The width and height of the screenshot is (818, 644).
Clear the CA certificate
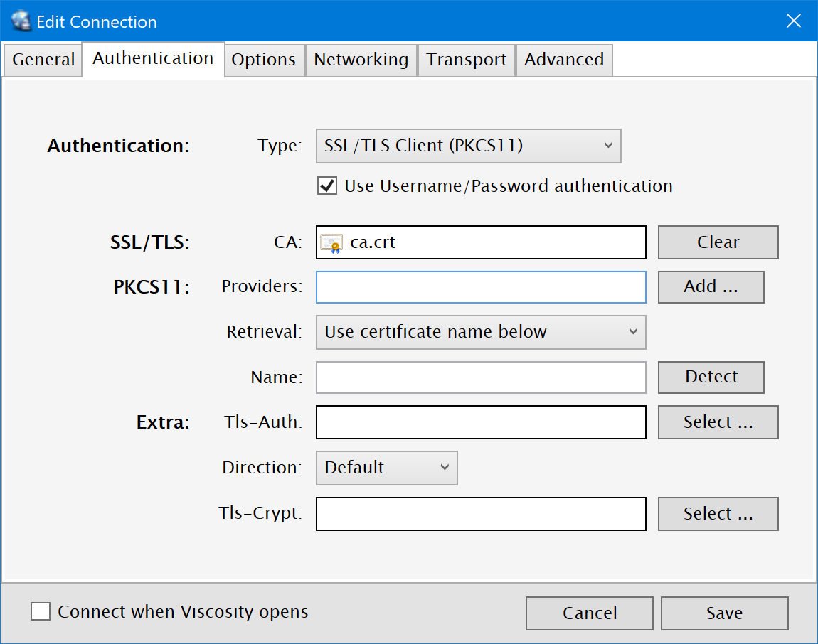tap(718, 242)
